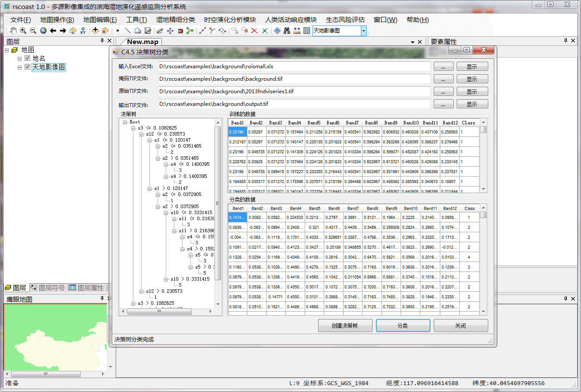
Task: Toggle the 天地影像图 layer checkbox
Action: [x=28, y=67]
